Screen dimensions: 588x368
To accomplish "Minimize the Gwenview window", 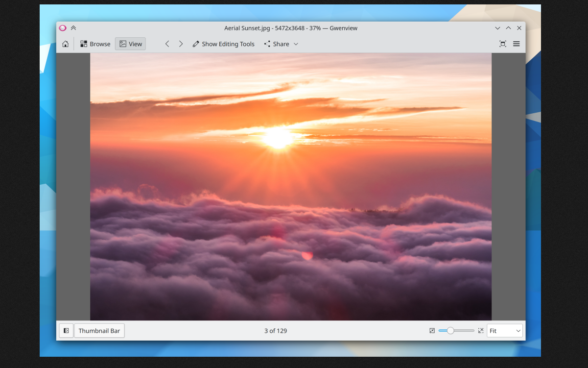I will [x=497, y=28].
